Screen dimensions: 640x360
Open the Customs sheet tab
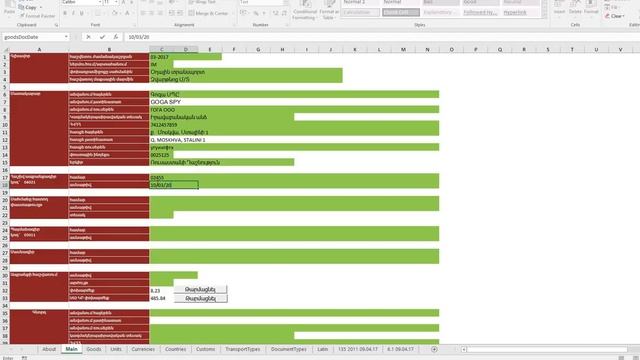click(205, 349)
